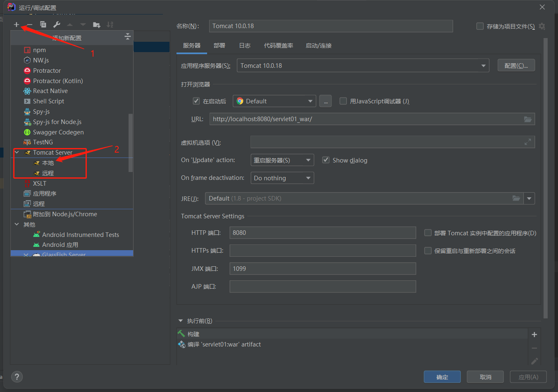The width and height of the screenshot is (558, 392).
Task: Select the 构建 before-launch task
Action: [x=352, y=334]
